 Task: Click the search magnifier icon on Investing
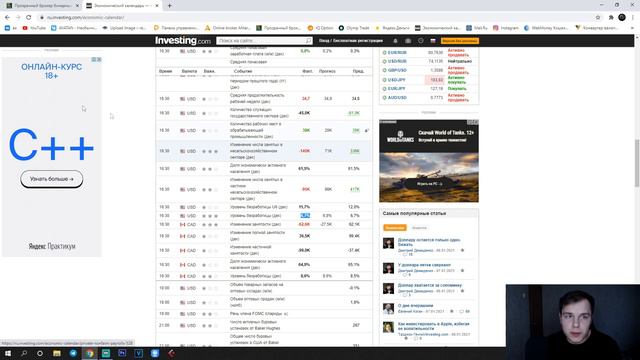point(309,41)
